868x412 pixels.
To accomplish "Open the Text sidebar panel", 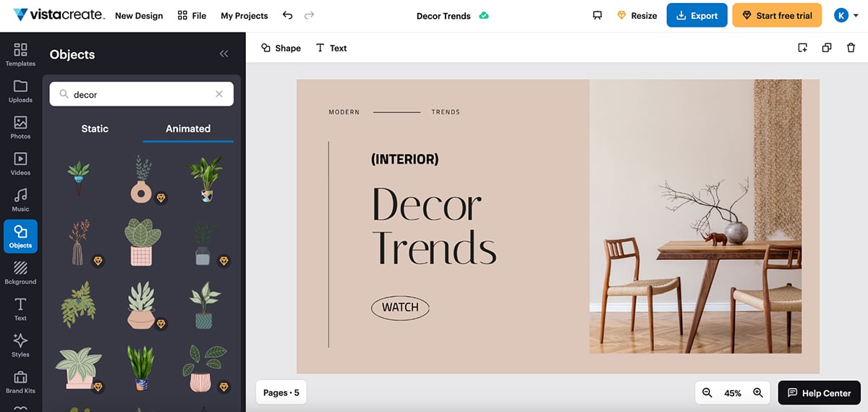I will coord(20,309).
